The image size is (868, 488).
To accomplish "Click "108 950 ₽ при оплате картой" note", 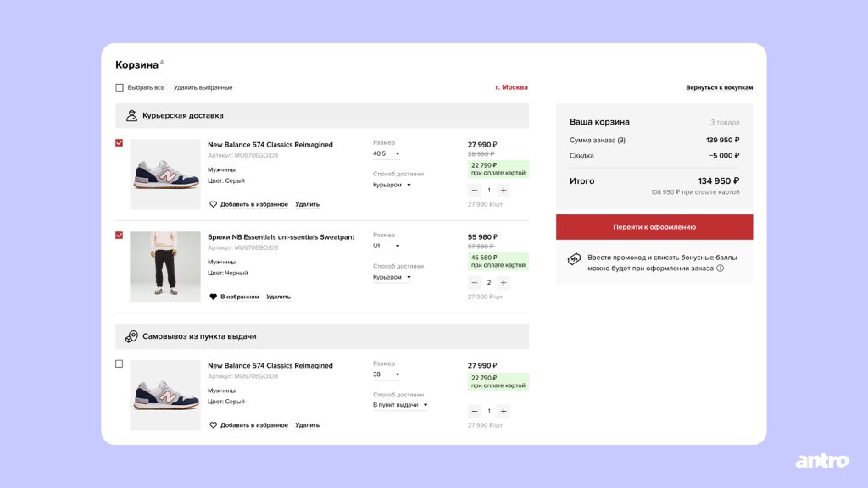I will (x=695, y=192).
